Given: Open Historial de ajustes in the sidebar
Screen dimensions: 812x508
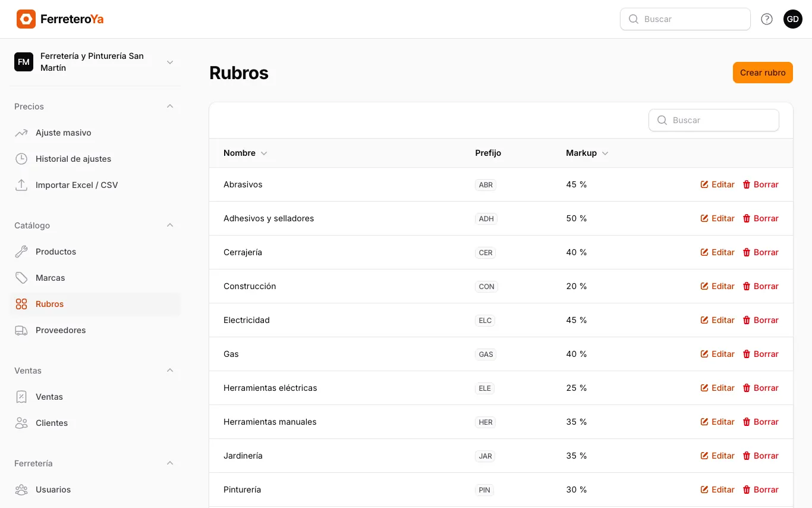Looking at the screenshot, I should (95, 159).
